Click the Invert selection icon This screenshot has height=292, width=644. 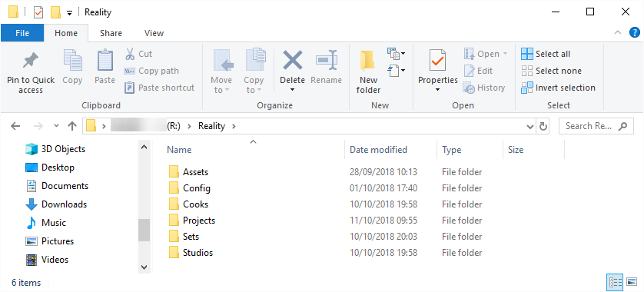[x=527, y=88]
